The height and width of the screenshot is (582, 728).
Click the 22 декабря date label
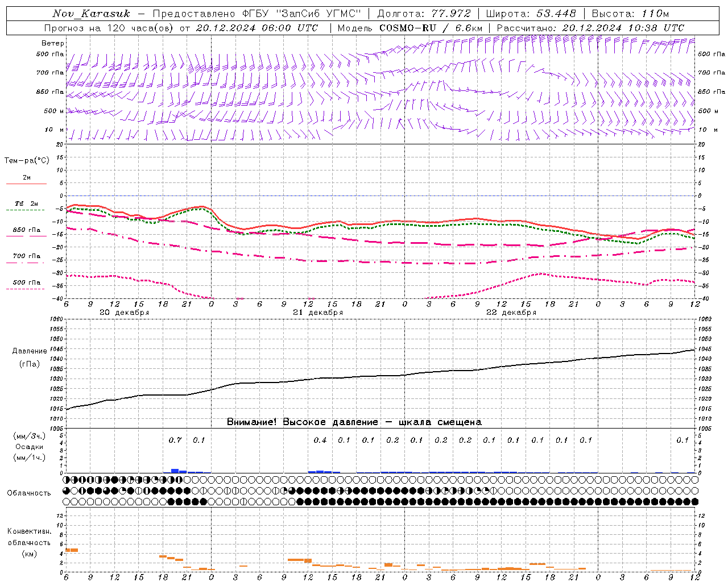[511, 313]
